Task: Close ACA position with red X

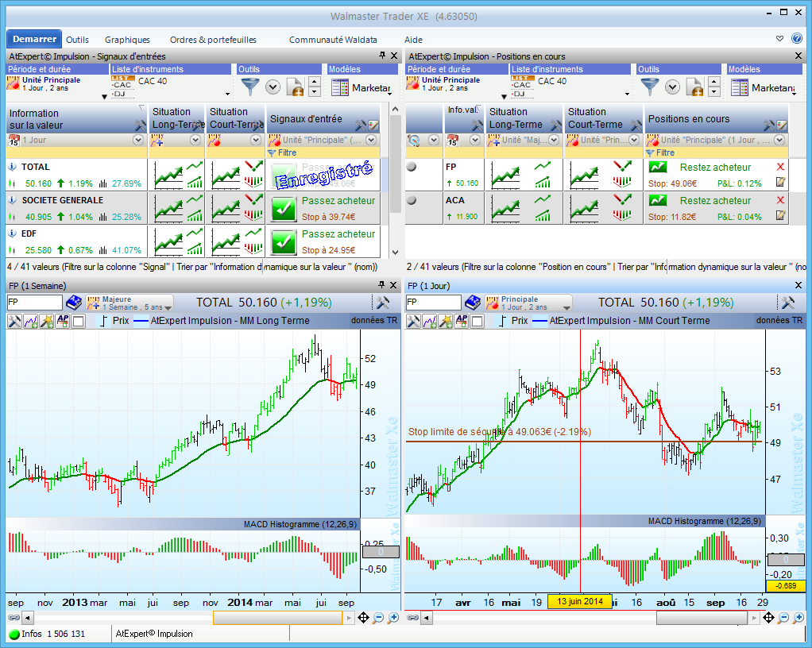Action: [780, 200]
